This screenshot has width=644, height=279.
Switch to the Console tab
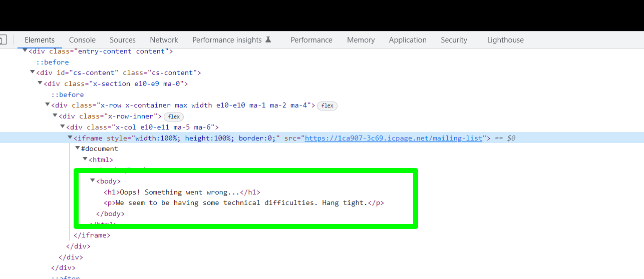pos(82,40)
